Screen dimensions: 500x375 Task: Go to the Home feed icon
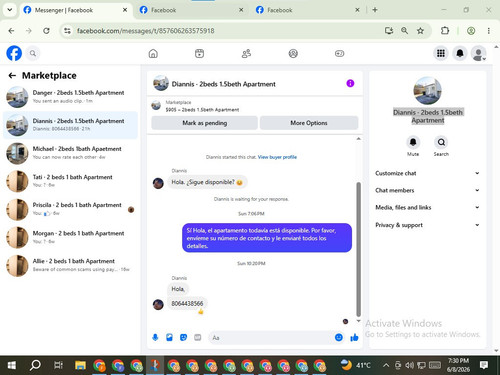[153, 53]
